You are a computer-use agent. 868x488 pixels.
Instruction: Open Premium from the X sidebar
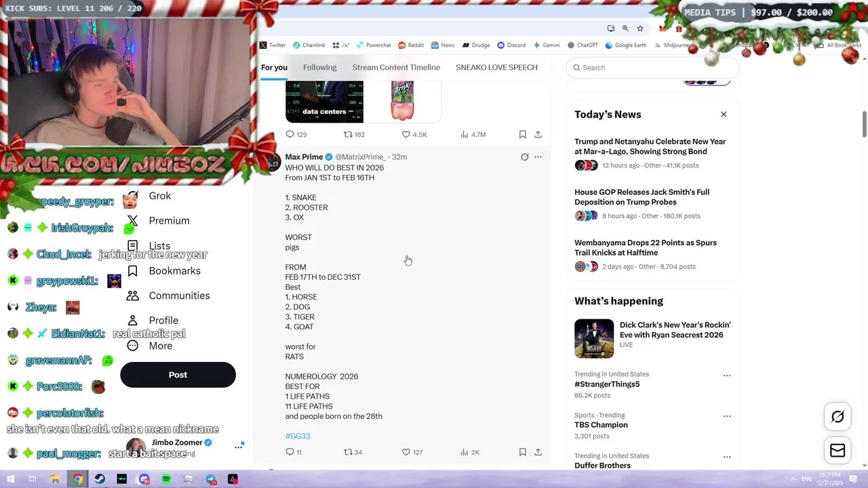(x=158, y=221)
